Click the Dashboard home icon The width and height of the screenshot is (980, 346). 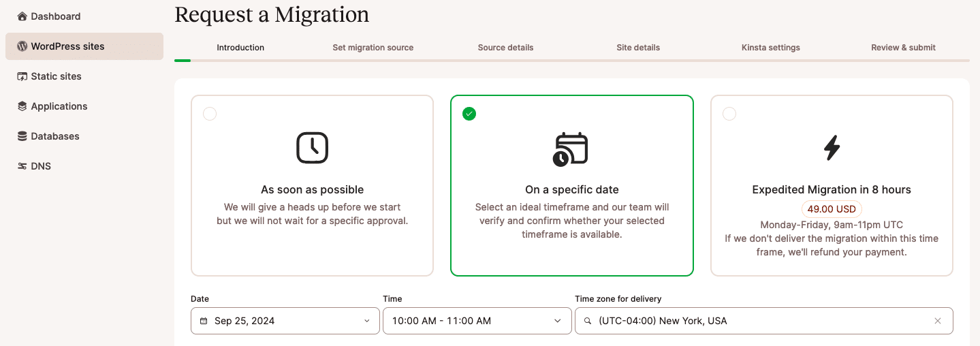tap(22, 16)
